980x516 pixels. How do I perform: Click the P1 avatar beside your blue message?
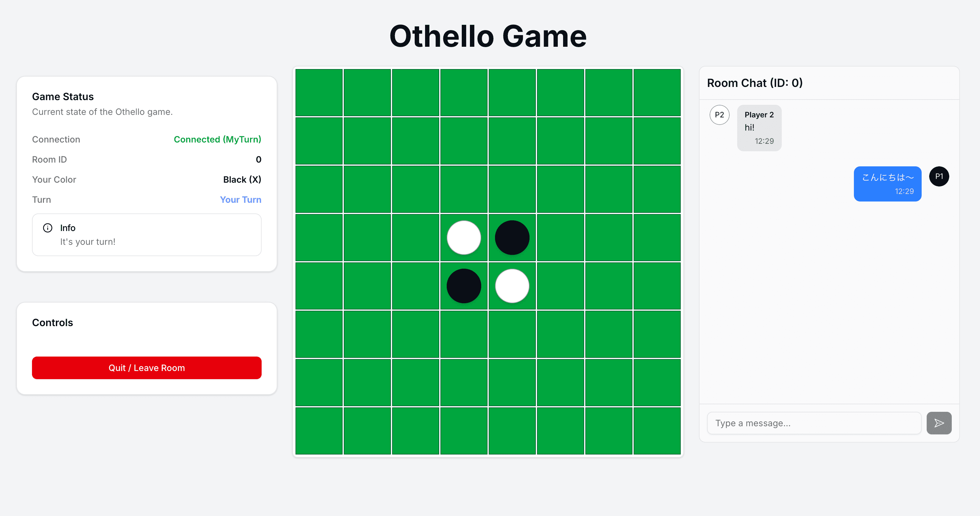939,176
